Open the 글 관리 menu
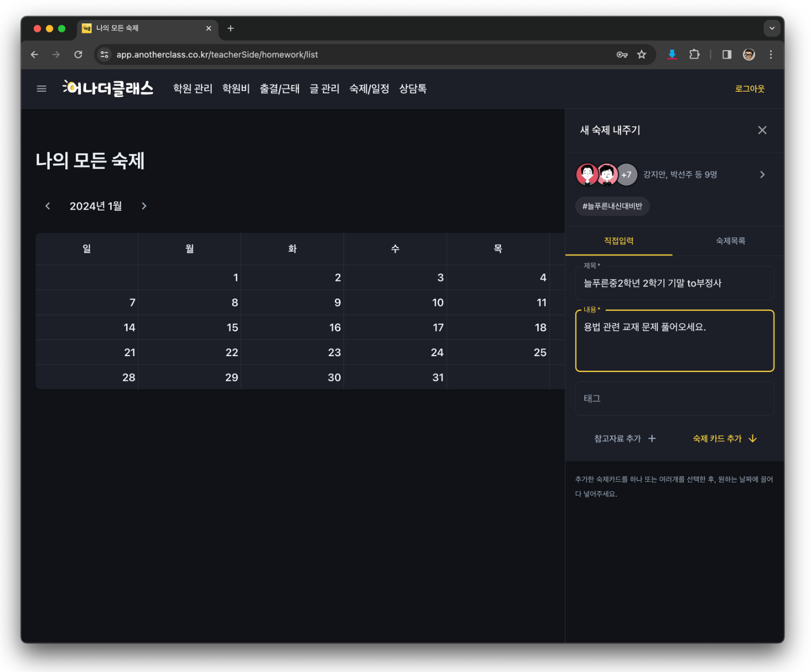This screenshot has width=811, height=672. 325,89
